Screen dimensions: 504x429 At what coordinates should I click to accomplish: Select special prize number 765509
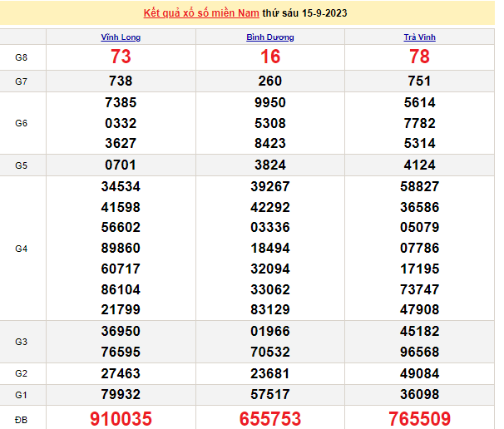point(420,417)
